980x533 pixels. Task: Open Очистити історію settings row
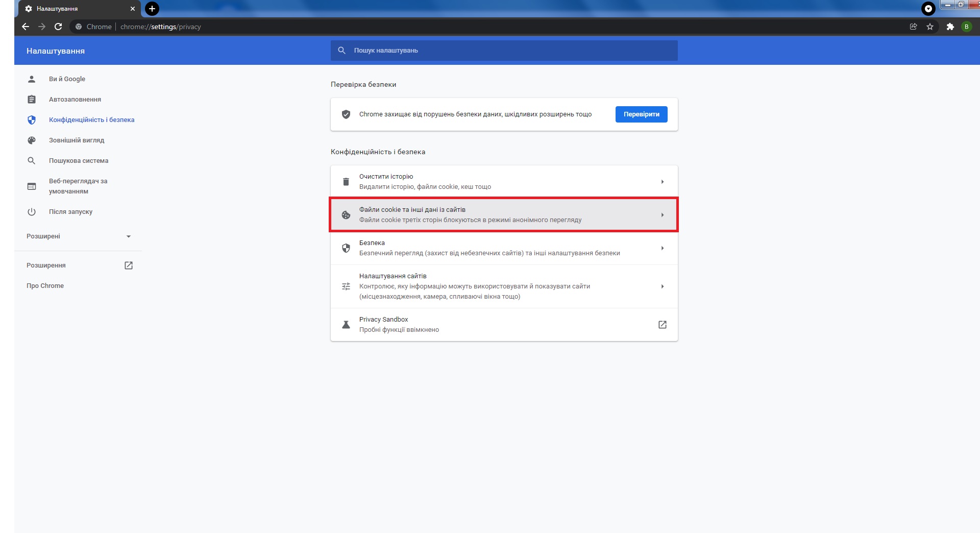pyautogui.click(x=504, y=182)
